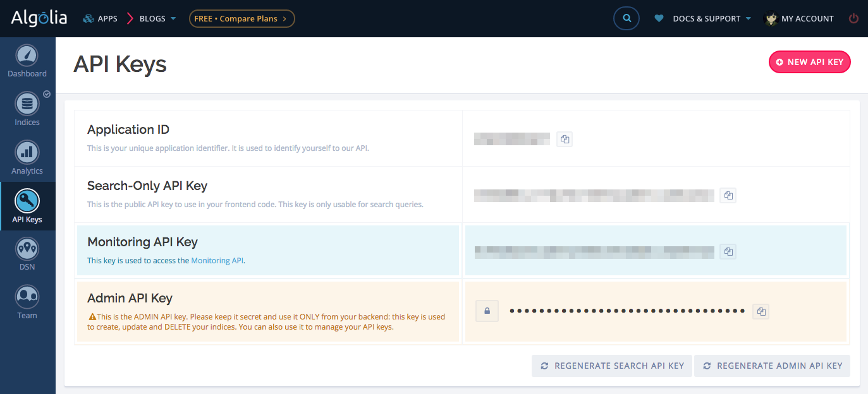The height and width of the screenshot is (394, 868).
Task: Click the Admin API Key title
Action: [x=130, y=298]
